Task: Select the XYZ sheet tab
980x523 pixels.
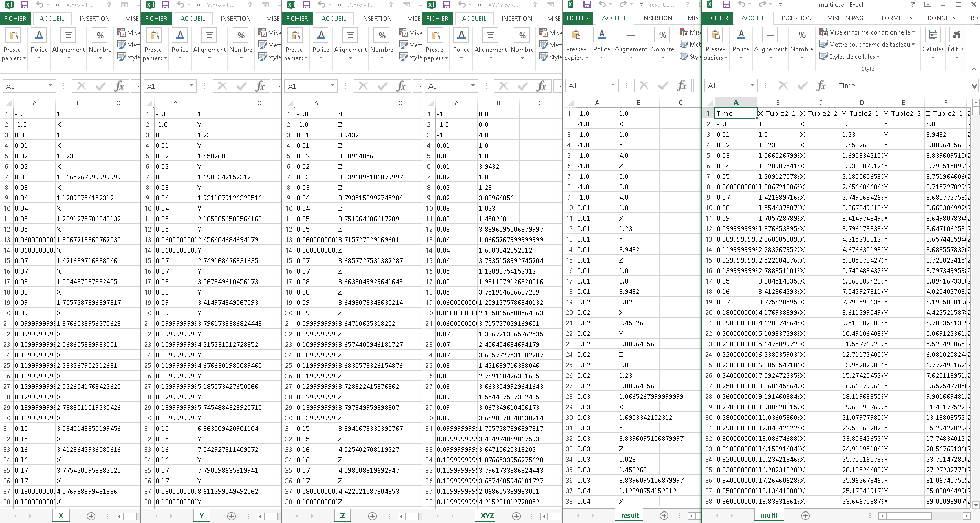Action: [x=488, y=516]
